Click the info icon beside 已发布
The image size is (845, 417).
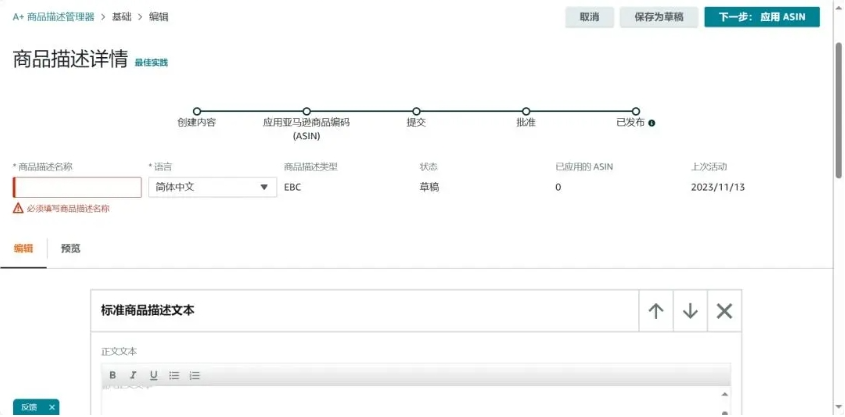(x=652, y=123)
